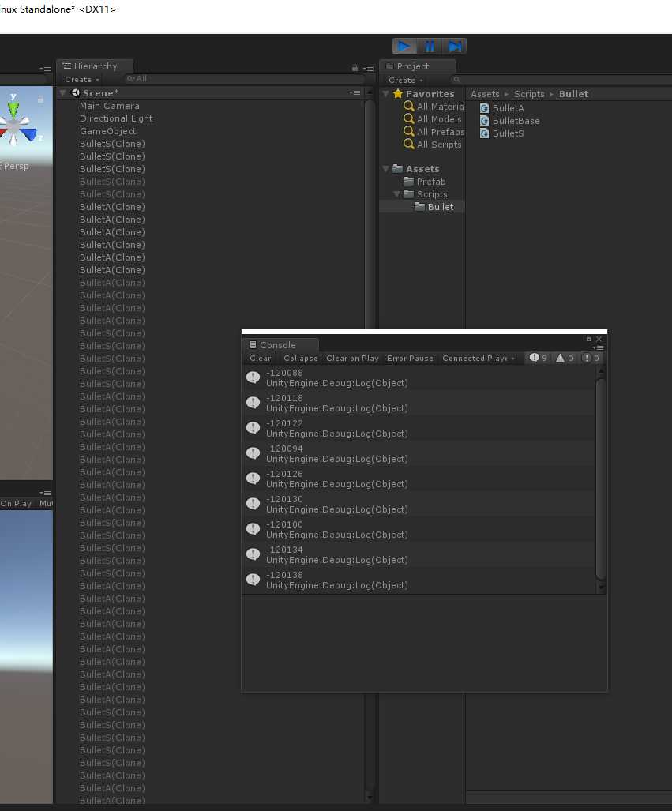Open the BulletBase script asset
The height and width of the screenshot is (811, 672).
[x=516, y=121]
